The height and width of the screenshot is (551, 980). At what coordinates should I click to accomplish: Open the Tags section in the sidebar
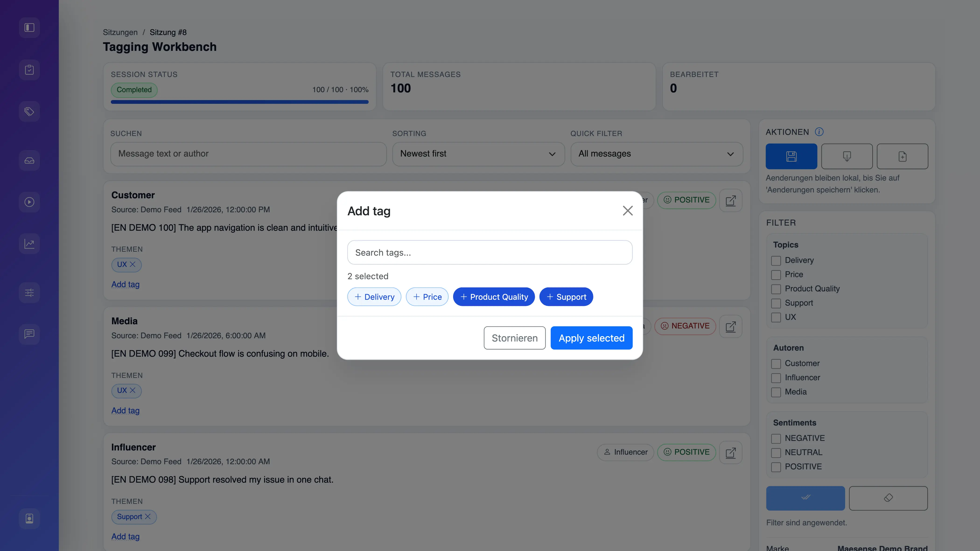pos(29,112)
